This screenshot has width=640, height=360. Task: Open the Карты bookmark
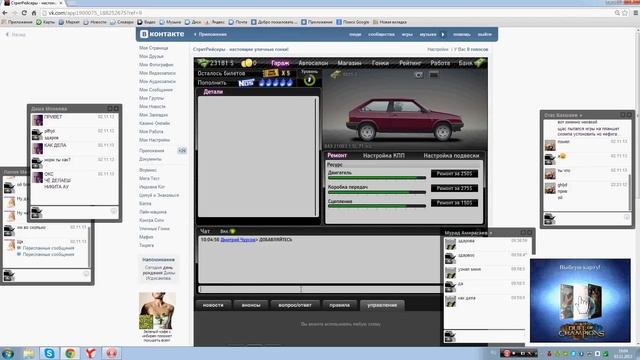click(x=45, y=22)
